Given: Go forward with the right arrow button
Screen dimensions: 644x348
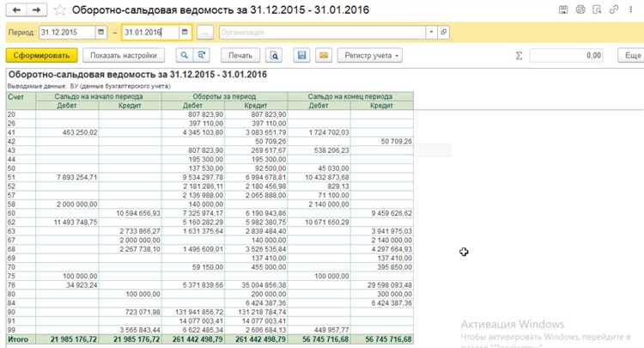Looking at the screenshot, I should 37,9.
